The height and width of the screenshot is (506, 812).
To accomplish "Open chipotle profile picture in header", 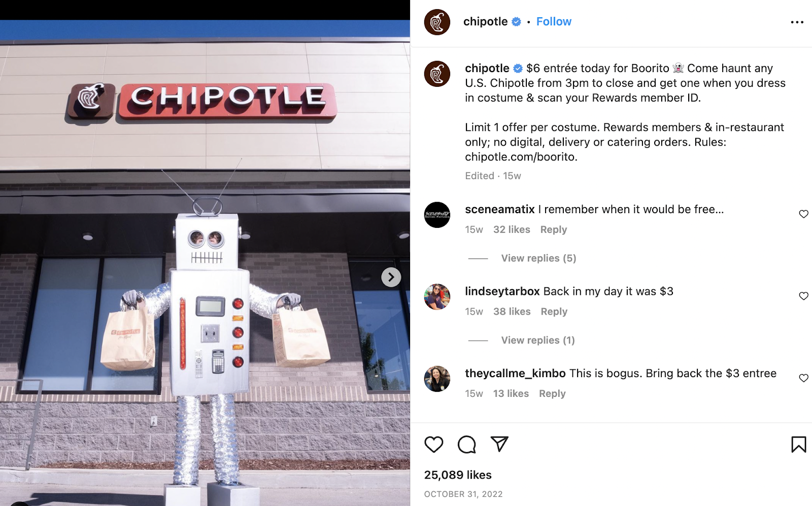I will pos(437,22).
